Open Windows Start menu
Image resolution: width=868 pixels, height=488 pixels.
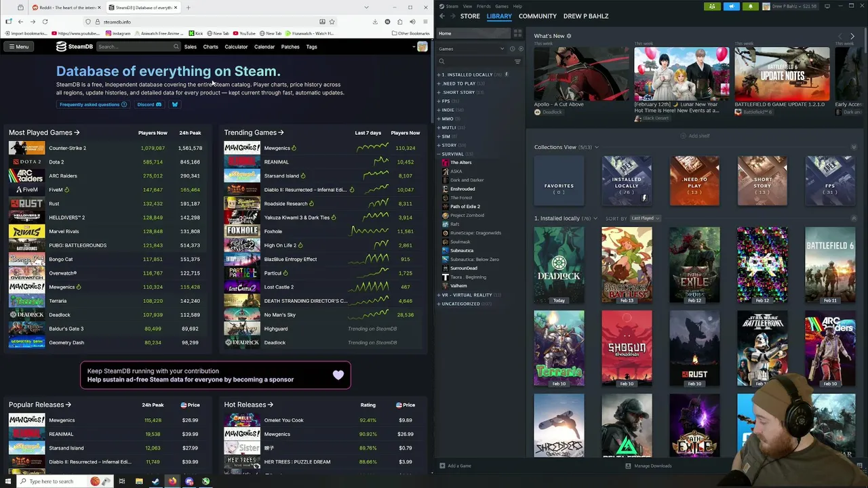pyautogui.click(x=8, y=481)
